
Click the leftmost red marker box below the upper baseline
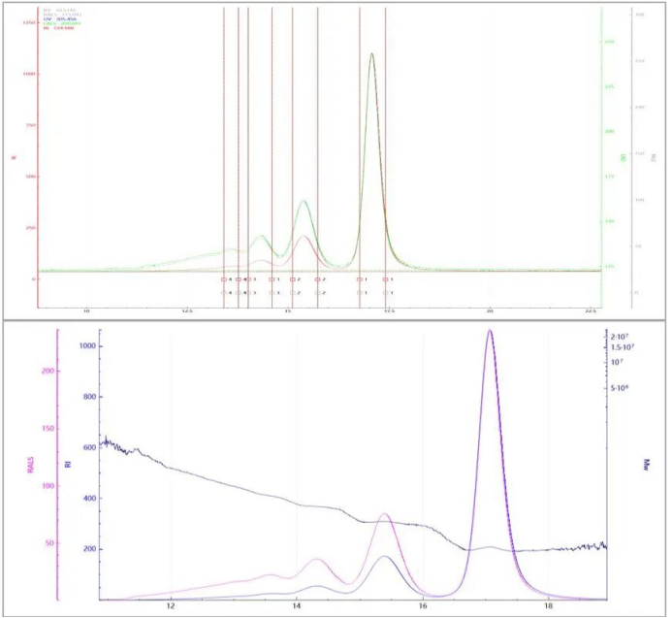(x=223, y=279)
